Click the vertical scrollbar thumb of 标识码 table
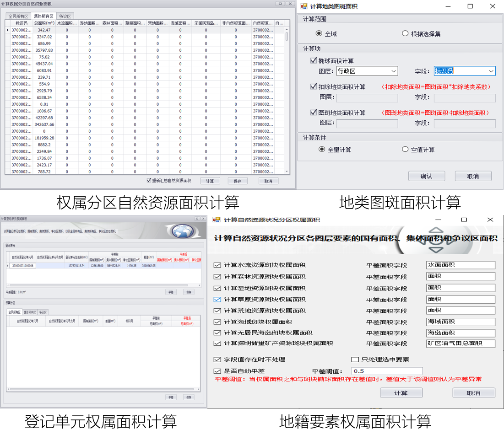 [287, 37]
